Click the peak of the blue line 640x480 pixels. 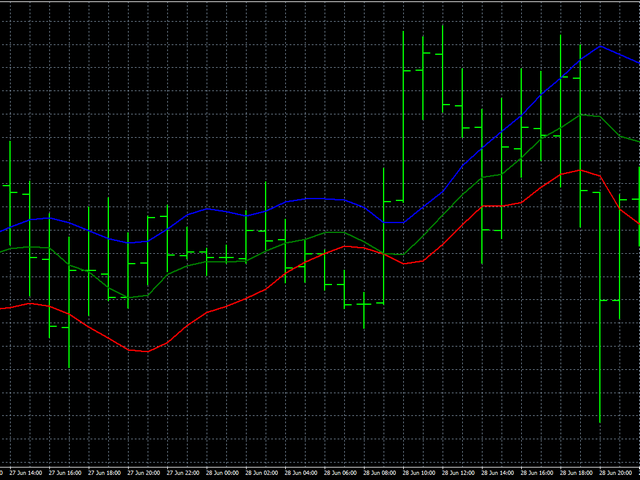click(x=600, y=46)
